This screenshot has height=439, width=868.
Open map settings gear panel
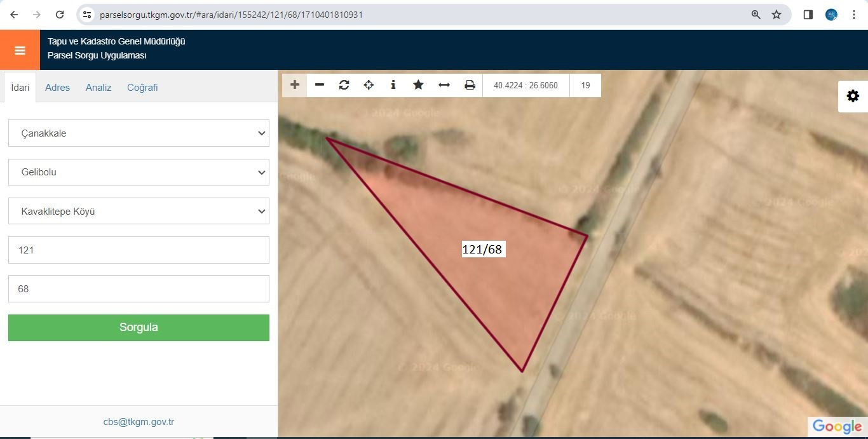tap(853, 96)
